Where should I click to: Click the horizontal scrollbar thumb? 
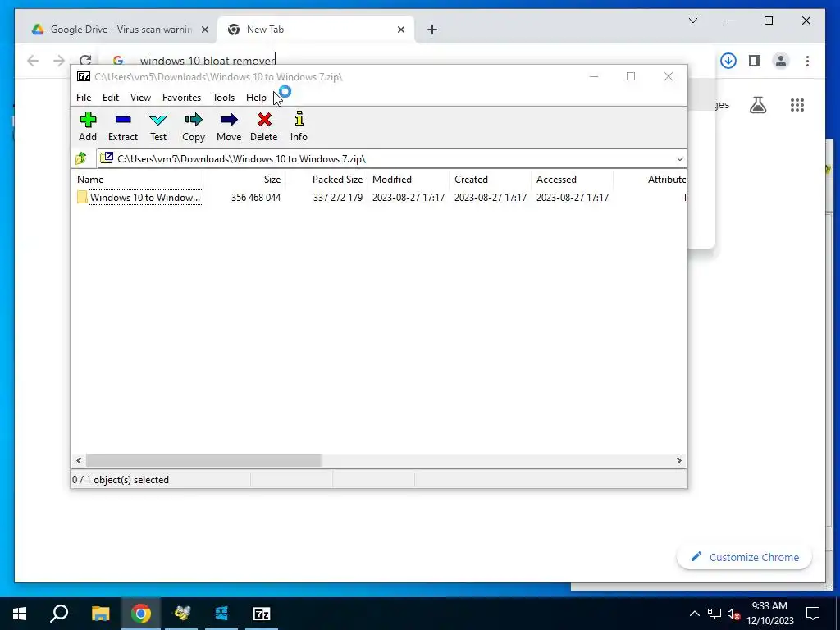[x=203, y=461]
